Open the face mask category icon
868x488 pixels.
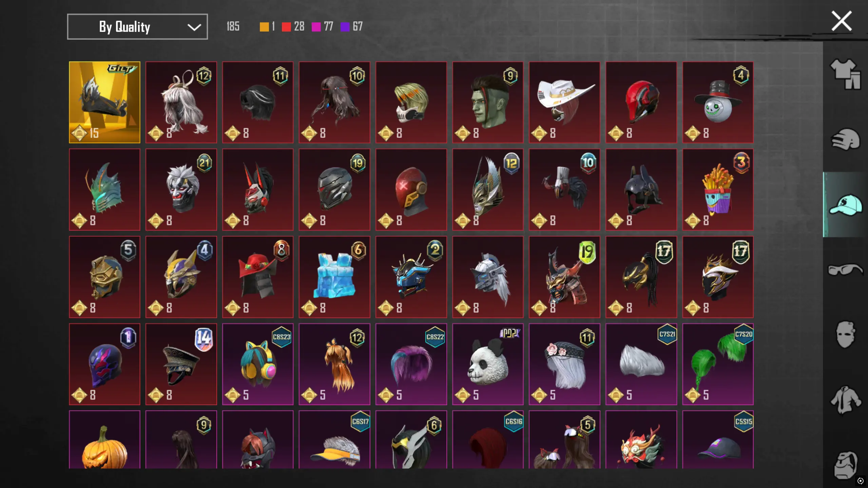pos(845,335)
